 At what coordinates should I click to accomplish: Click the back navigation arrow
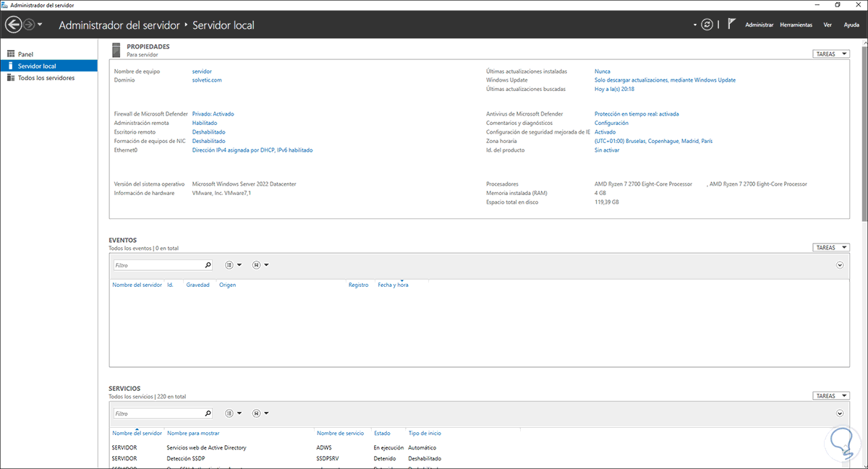point(13,25)
